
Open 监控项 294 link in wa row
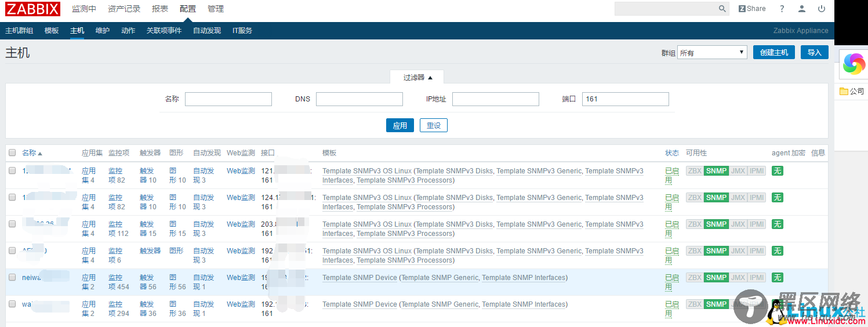(119, 309)
